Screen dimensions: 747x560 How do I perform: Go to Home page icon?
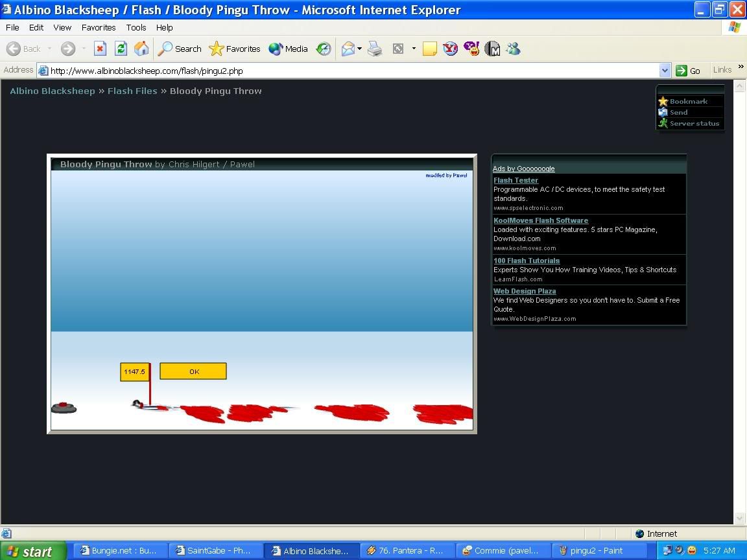click(141, 49)
